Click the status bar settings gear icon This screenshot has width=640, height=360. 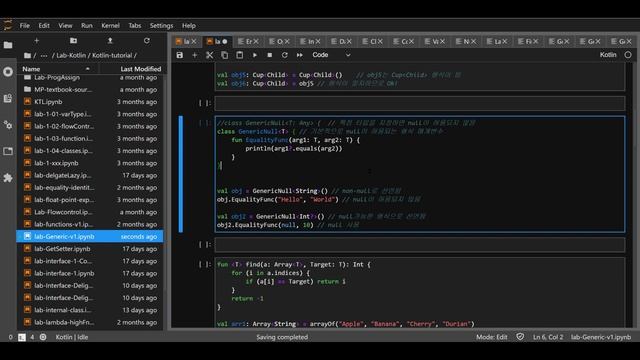(x=43, y=337)
